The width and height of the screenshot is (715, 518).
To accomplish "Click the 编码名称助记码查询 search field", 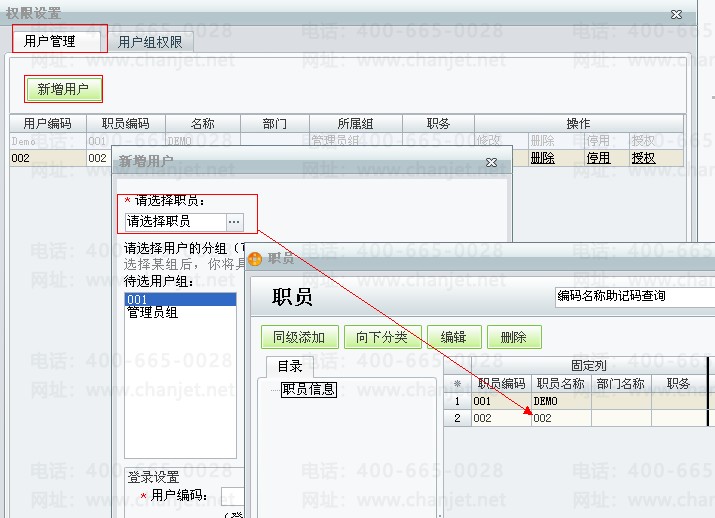I will click(632, 296).
